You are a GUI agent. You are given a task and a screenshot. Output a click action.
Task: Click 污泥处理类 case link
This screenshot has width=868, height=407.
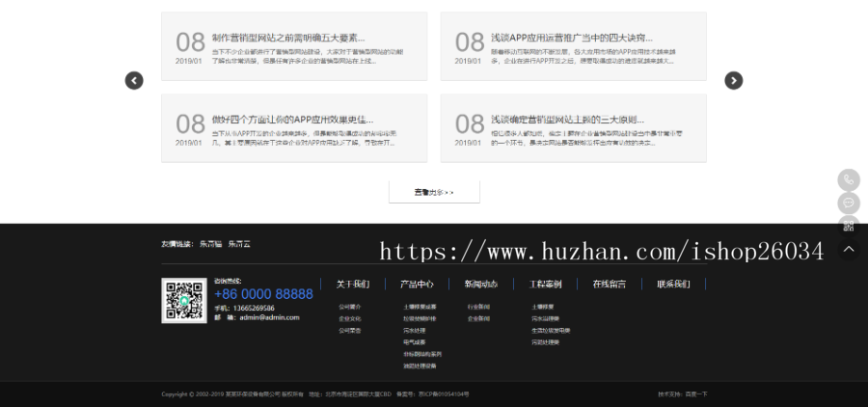point(545,342)
